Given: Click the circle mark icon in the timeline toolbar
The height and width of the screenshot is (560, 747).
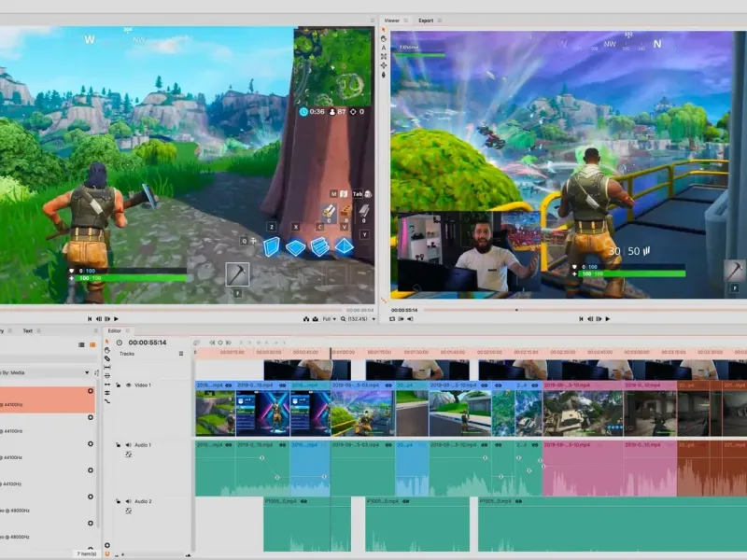Looking at the screenshot, I should tap(220, 343).
